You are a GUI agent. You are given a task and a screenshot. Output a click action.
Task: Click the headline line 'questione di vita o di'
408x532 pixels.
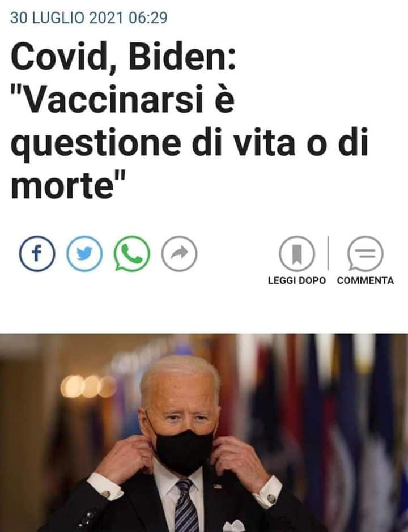189,143
